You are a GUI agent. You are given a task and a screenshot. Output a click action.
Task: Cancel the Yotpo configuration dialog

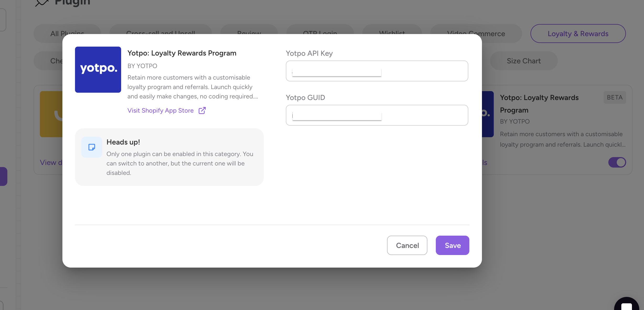[x=407, y=245]
